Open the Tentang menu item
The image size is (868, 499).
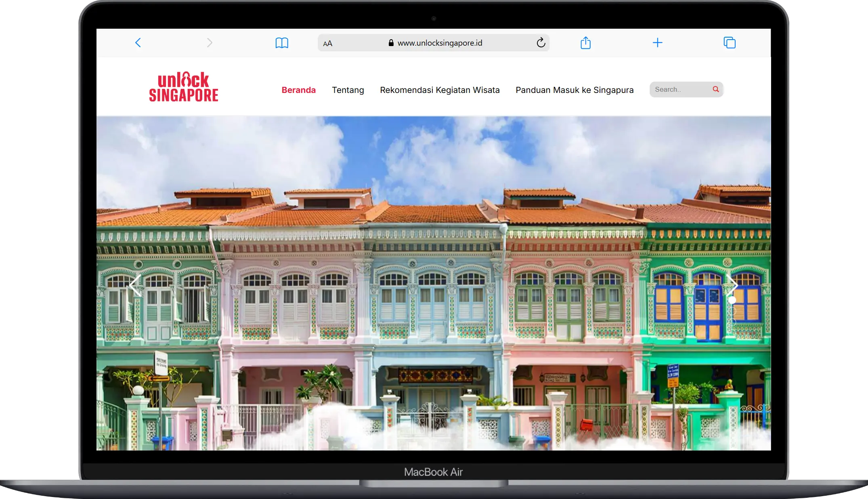point(348,90)
